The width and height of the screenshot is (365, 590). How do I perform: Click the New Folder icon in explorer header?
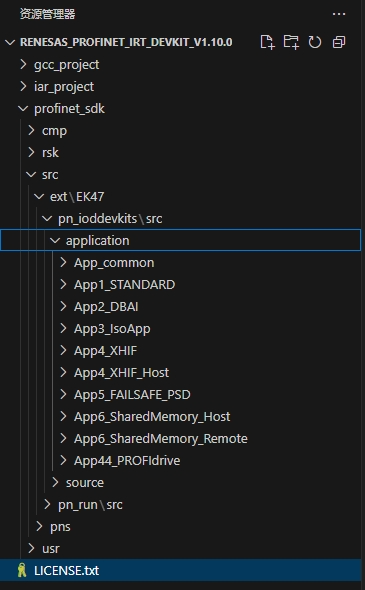coord(291,42)
